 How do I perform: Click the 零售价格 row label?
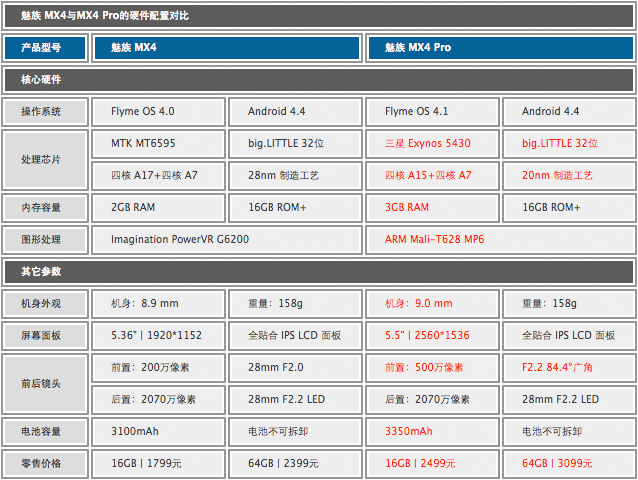(45, 464)
